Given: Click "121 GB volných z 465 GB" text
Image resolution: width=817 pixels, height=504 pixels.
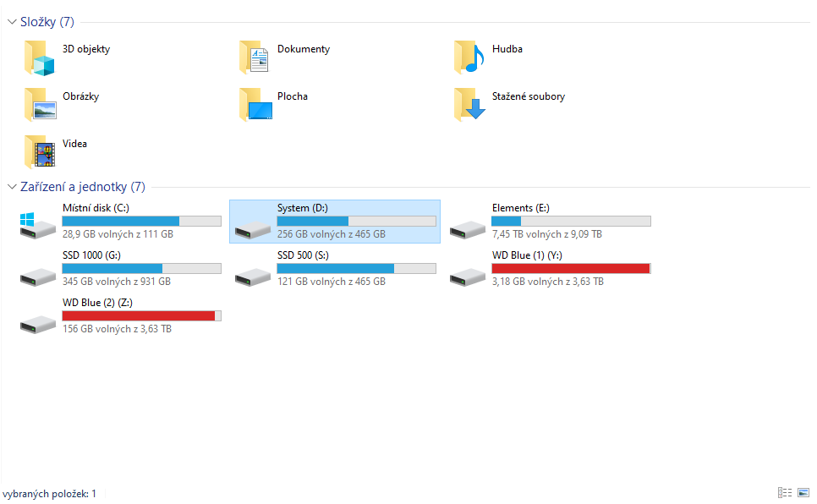Looking at the screenshot, I should pyautogui.click(x=332, y=282).
